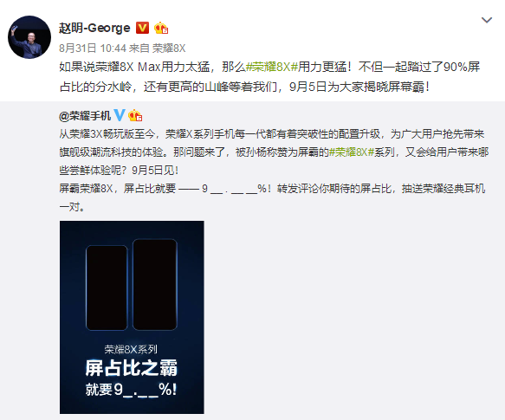
Task: Open the #荣耀8X# hashtag in the reposted text
Action: click(351, 152)
